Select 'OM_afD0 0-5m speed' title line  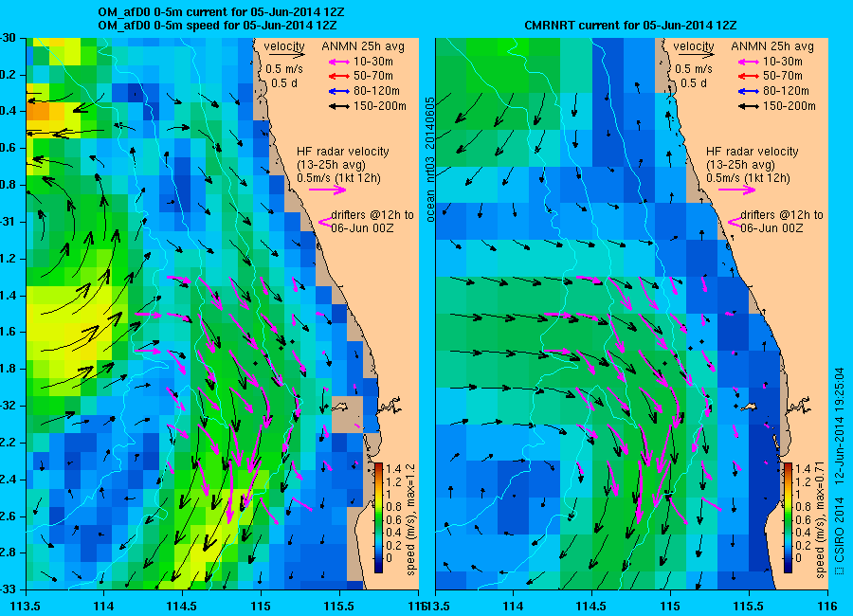(217, 25)
